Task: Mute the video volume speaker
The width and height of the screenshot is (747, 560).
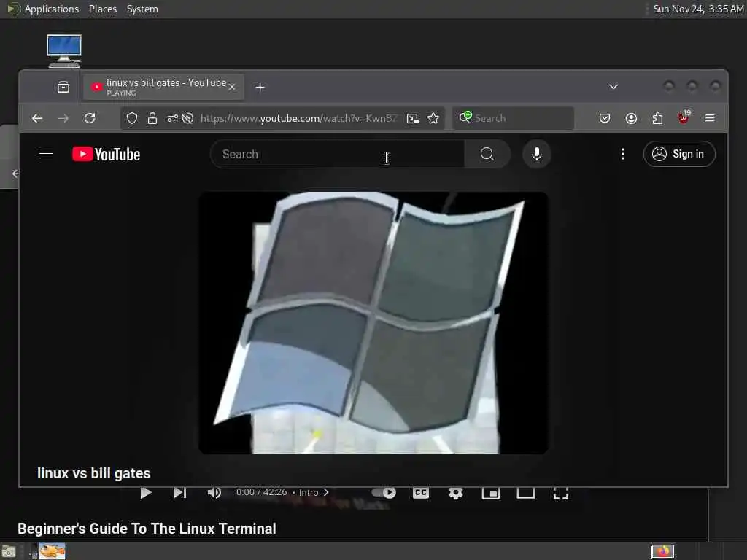Action: (214, 492)
